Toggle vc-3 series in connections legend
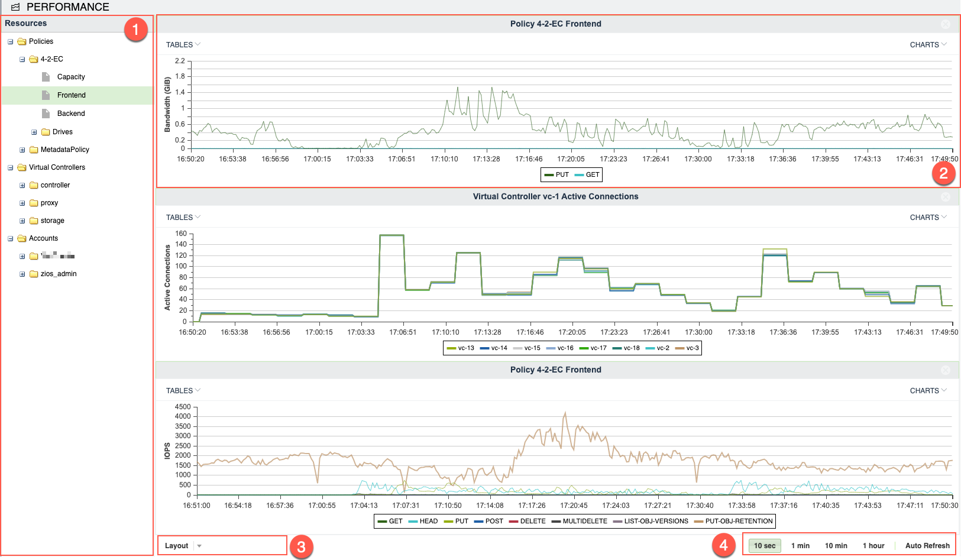Viewport: 961px width, 560px height. pos(687,348)
